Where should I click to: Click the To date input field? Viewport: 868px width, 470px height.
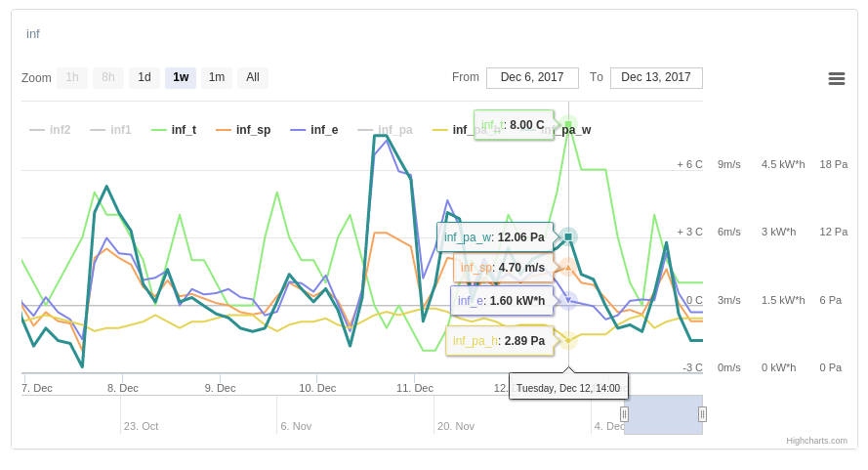(656, 78)
